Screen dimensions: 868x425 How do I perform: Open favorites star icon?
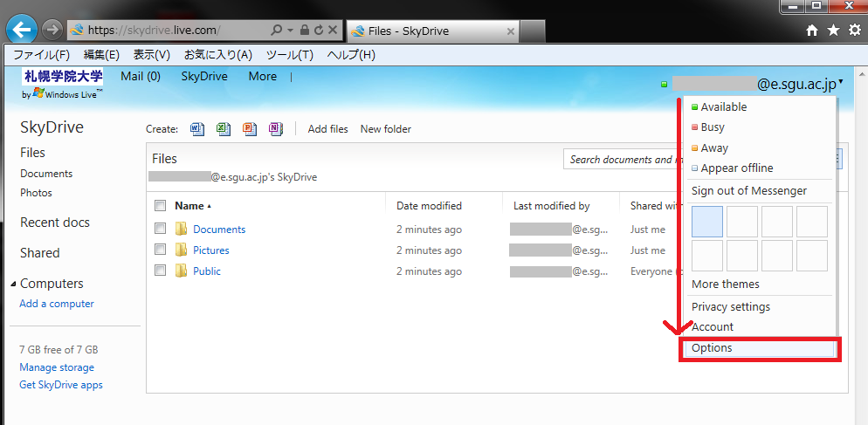[x=833, y=31]
